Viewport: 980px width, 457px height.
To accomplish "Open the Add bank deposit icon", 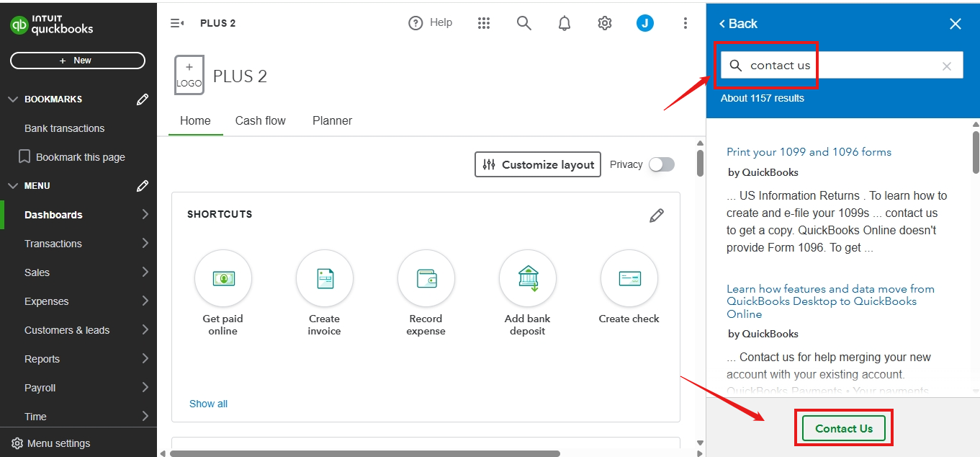I will click(528, 278).
